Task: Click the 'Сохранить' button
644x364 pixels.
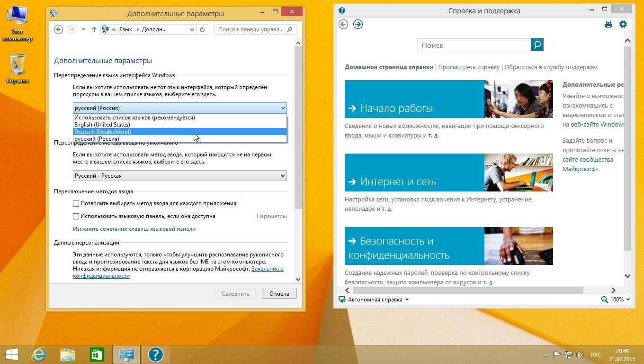Action: 235,294
